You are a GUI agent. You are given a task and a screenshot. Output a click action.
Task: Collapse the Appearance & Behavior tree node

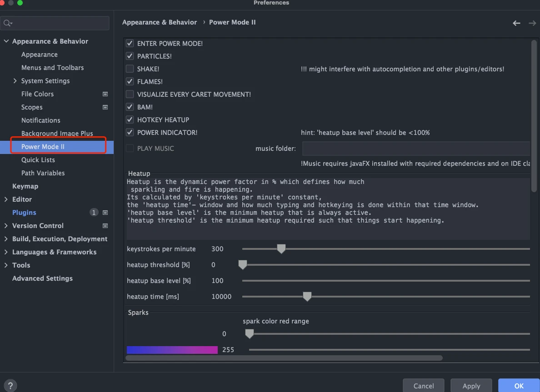click(6, 41)
